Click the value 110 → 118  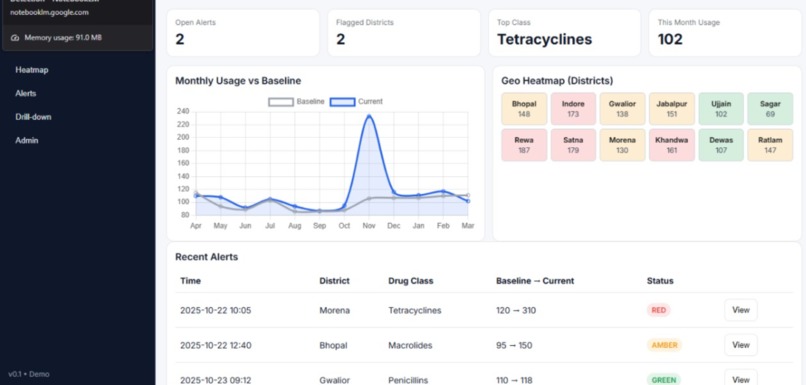coord(514,380)
